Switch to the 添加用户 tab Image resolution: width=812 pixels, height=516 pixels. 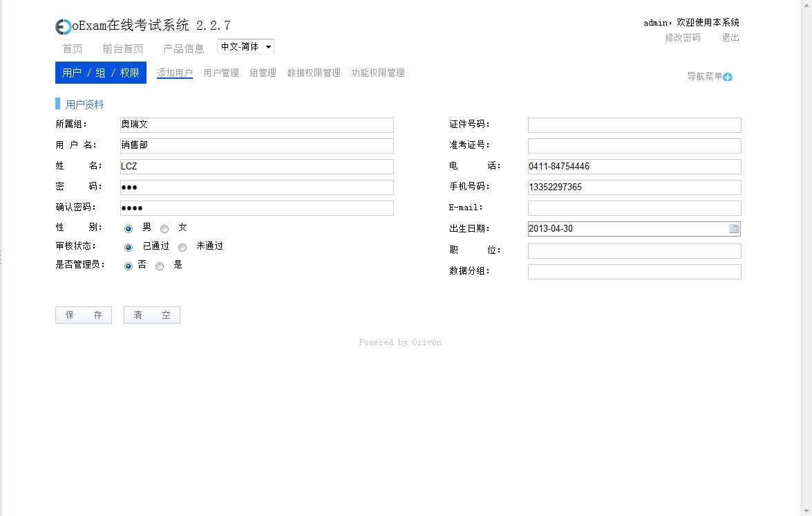click(175, 73)
